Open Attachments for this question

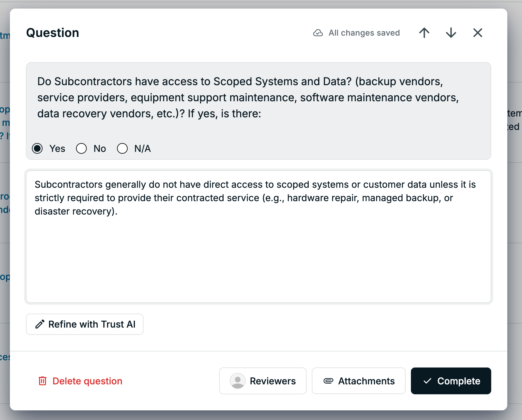coord(359,381)
